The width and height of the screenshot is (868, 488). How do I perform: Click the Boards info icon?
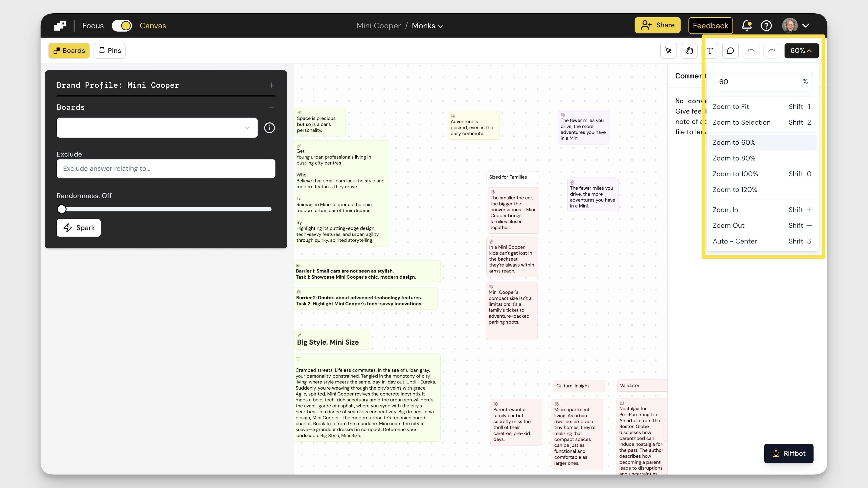269,128
